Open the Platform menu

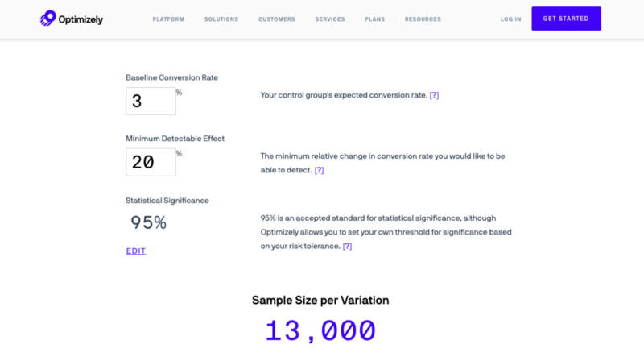168,19
